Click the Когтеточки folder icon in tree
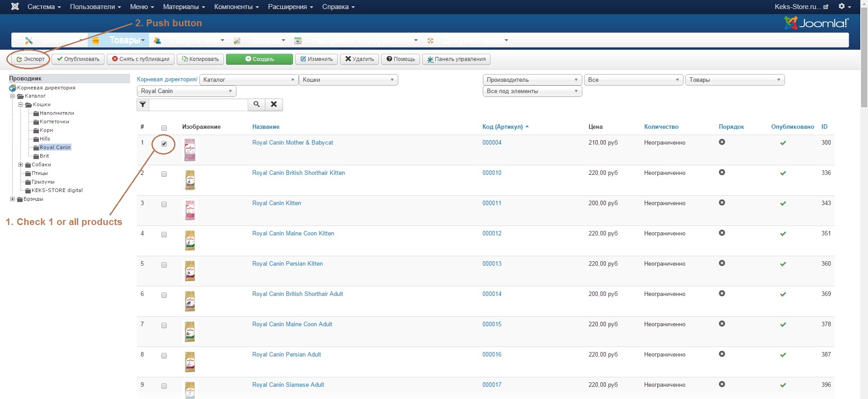Screen dimensions: 868x399 [x=36, y=122]
